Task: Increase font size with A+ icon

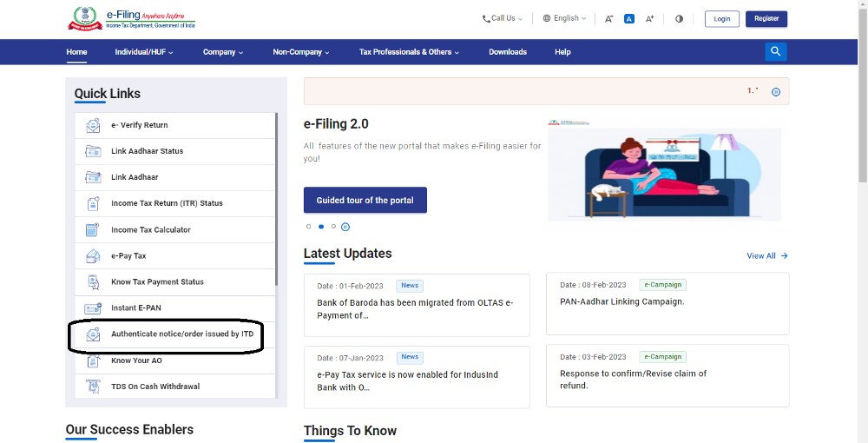Action: click(x=649, y=18)
